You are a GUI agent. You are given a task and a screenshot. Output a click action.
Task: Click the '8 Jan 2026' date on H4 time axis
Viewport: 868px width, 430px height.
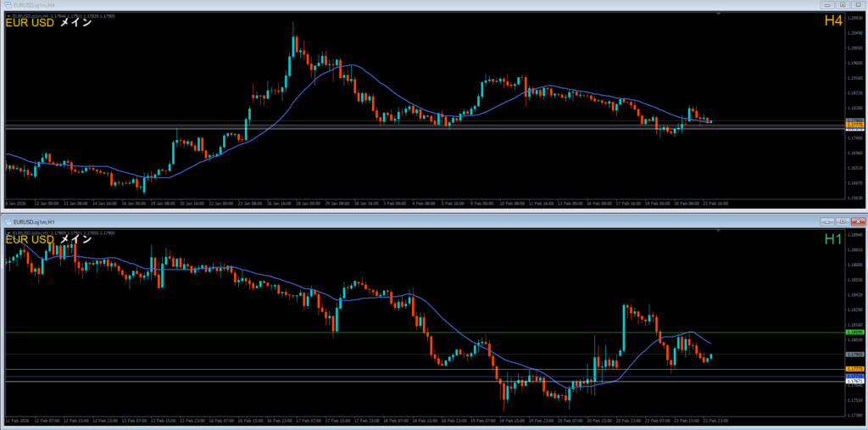tap(14, 204)
